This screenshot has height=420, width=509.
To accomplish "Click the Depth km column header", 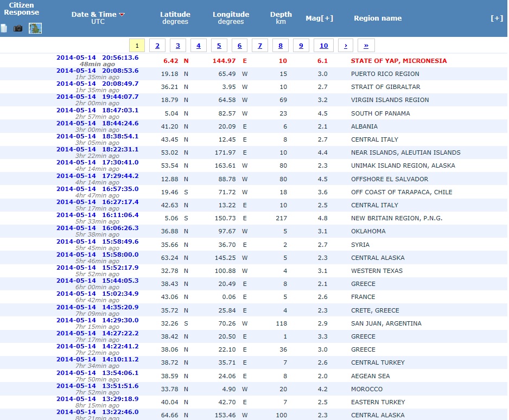I will pyautogui.click(x=281, y=18).
